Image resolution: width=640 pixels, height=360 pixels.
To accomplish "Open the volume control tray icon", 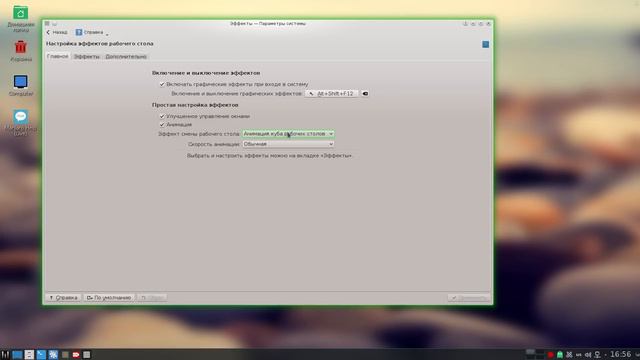I will [x=588, y=355].
